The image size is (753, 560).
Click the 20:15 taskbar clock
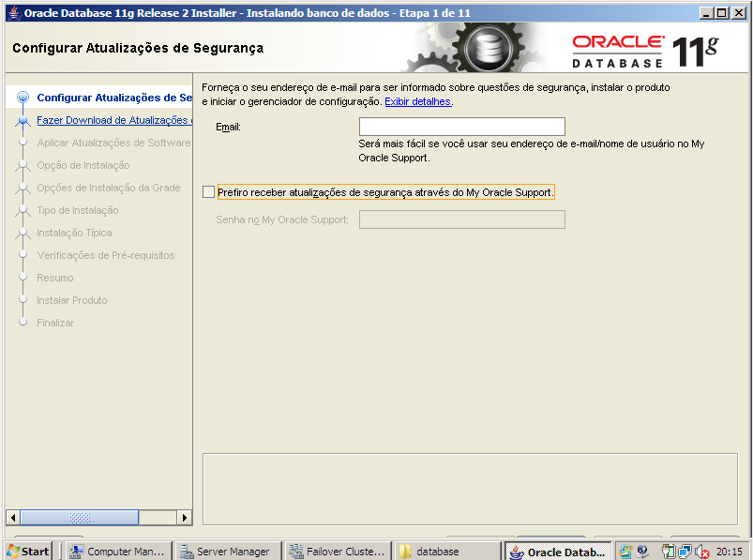point(729,552)
